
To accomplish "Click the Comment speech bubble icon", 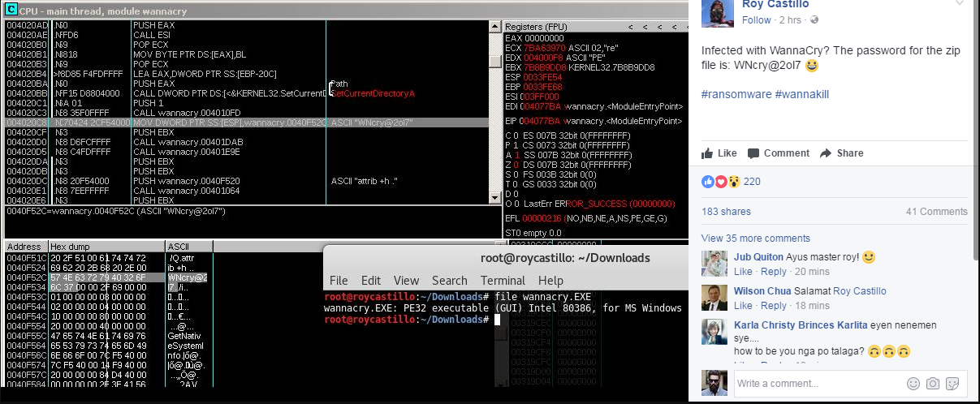I will tap(753, 153).
